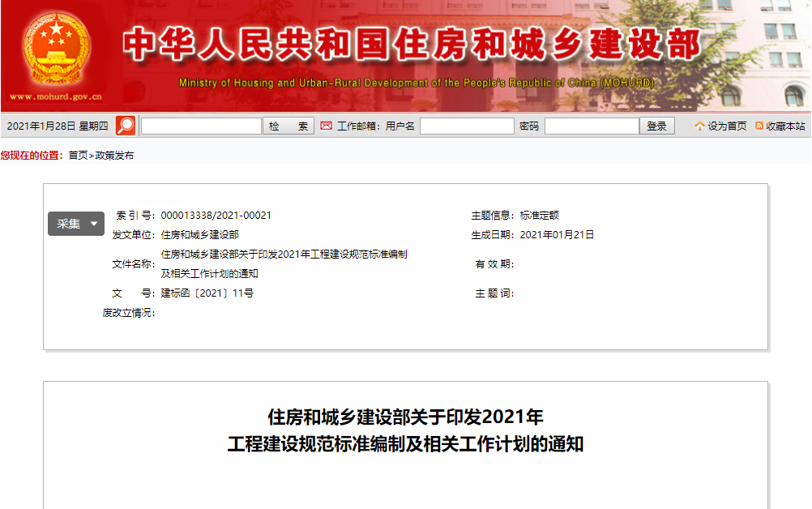
Task: Click the 设为首页 link
Action: pos(727,126)
